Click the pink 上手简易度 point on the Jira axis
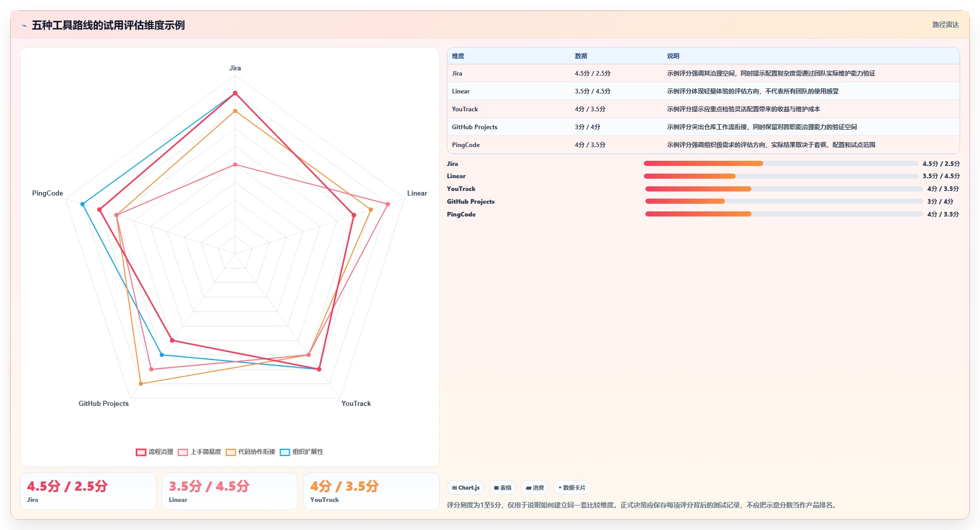Image resolution: width=980 pixels, height=530 pixels. [235, 164]
